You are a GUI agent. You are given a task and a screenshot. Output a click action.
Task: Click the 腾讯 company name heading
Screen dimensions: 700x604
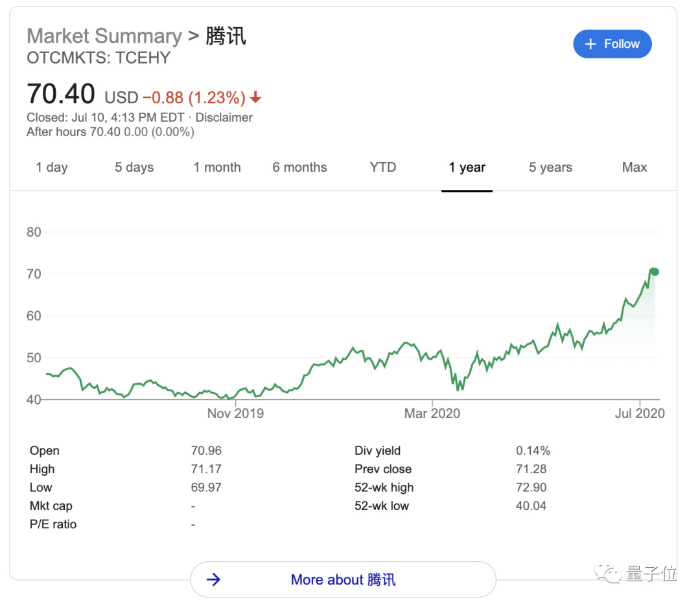click(x=226, y=36)
